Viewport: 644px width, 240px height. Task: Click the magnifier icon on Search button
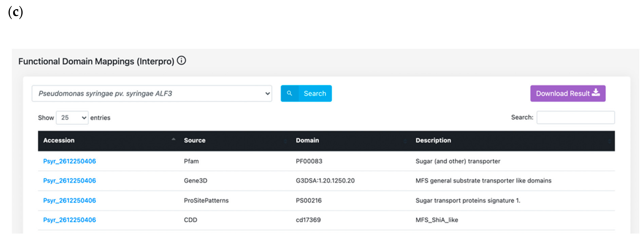pos(289,93)
